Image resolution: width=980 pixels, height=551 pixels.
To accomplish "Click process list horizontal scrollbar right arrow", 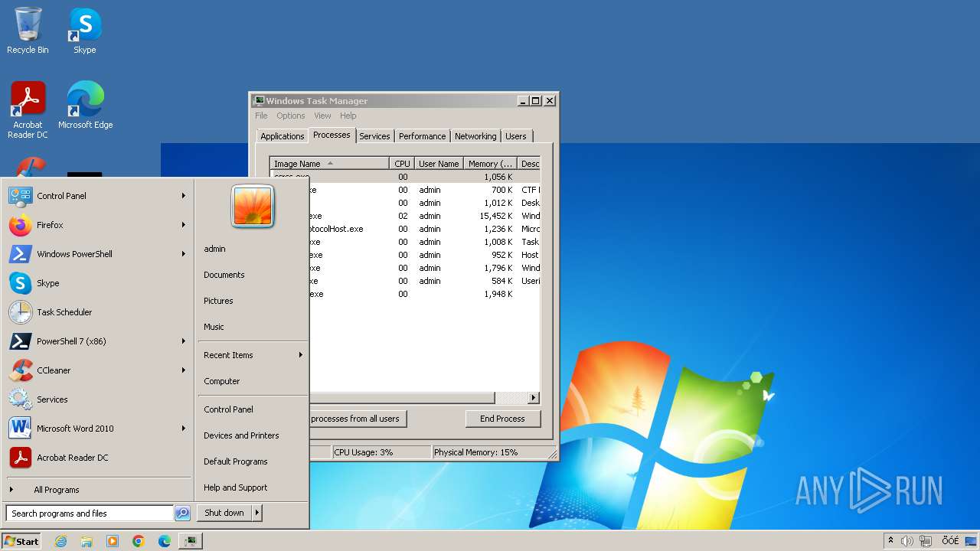I will (x=534, y=398).
